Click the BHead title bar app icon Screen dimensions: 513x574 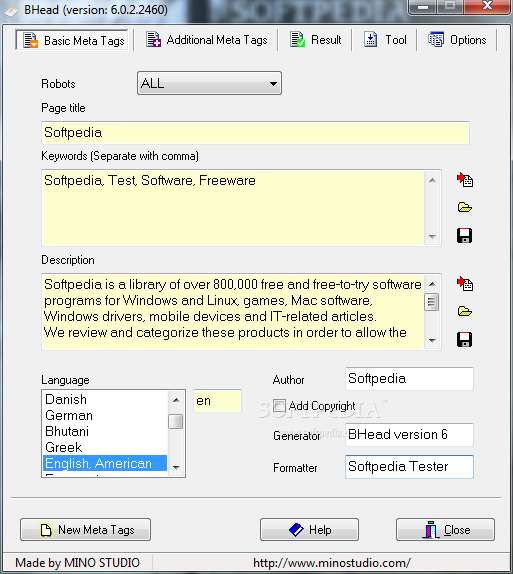pos(11,10)
